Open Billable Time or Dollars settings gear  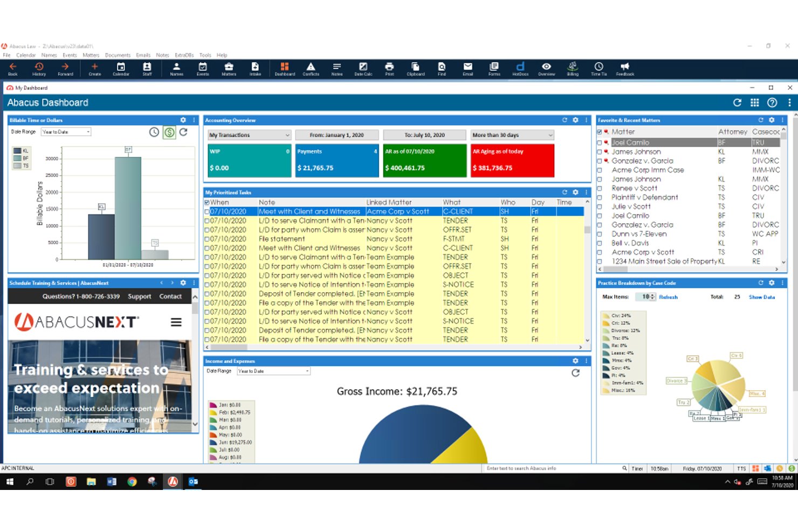(183, 120)
